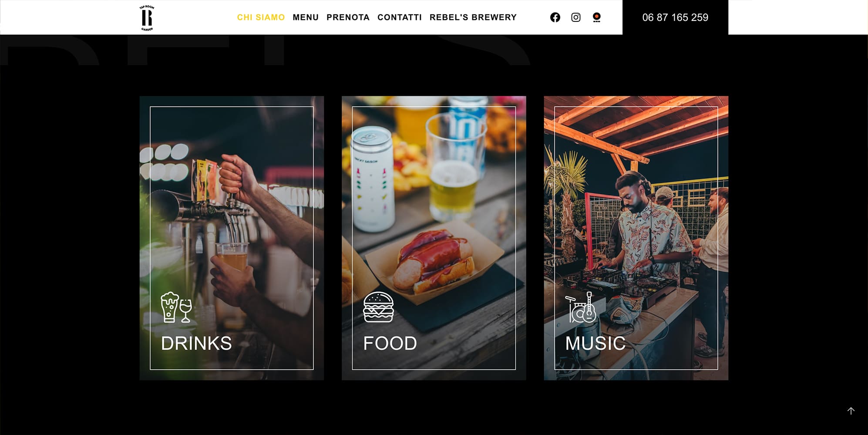Visit the REBEL'S BREWERY link

point(473,17)
